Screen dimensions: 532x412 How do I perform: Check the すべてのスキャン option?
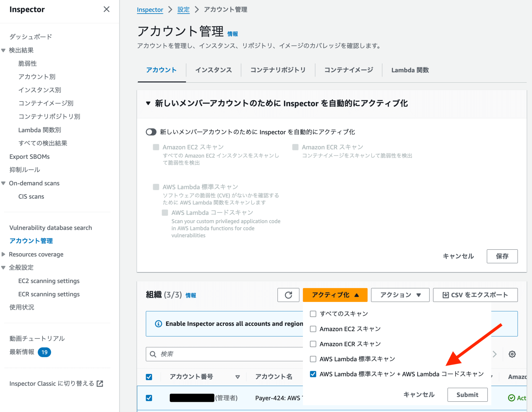[313, 314]
